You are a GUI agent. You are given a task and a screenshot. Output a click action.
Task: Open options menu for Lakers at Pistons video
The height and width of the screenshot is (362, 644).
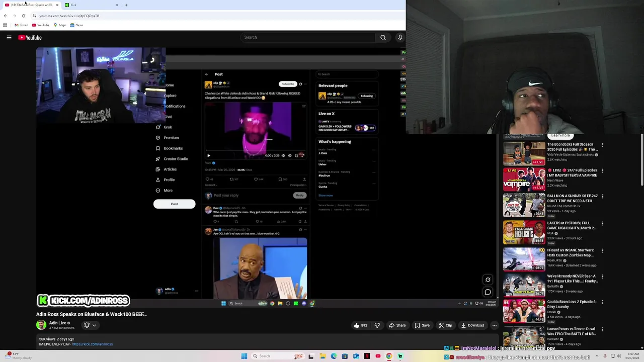click(602, 223)
